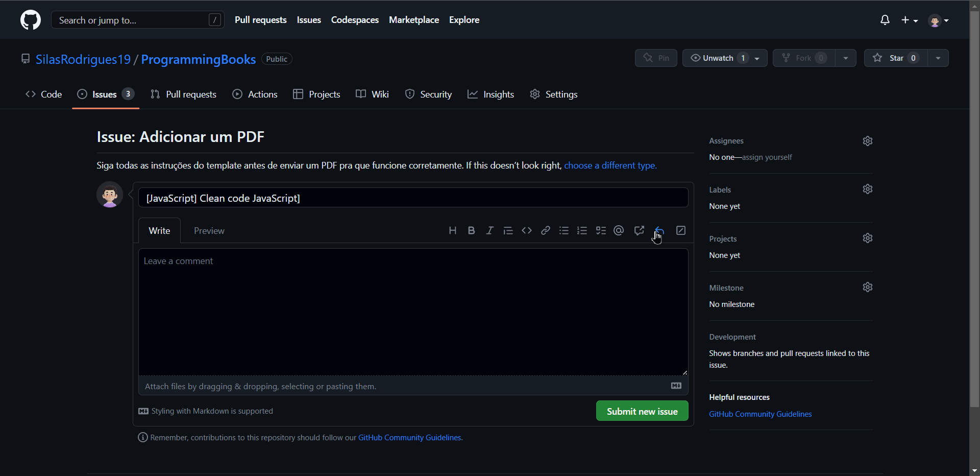
Task: Insert a bulleted list
Action: pyautogui.click(x=564, y=230)
